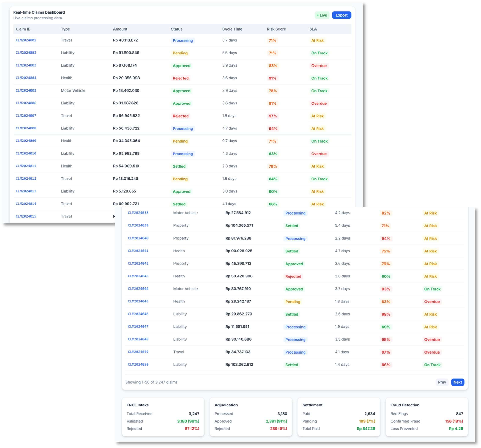Image resolution: width=481 pixels, height=448 pixels.
Task: Click the Next pagination button
Action: pos(457,382)
